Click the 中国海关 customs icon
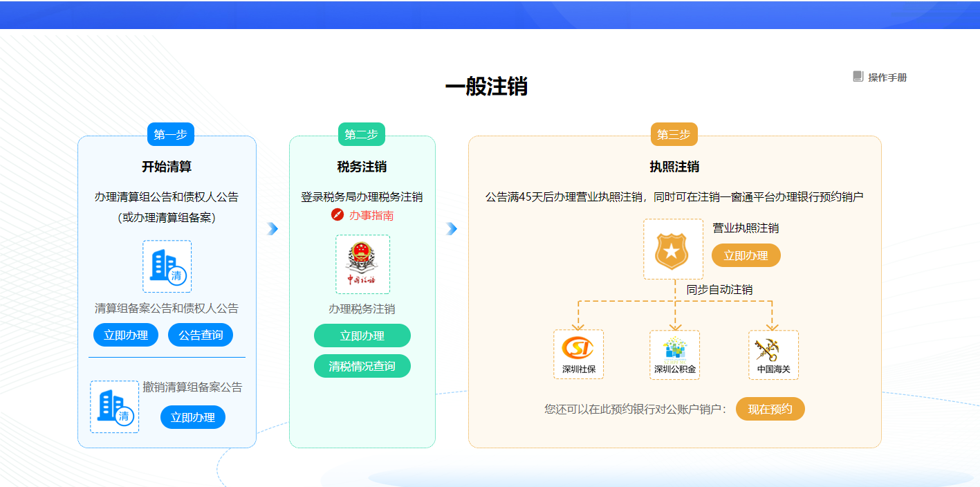This screenshot has height=487, width=980. (773, 349)
